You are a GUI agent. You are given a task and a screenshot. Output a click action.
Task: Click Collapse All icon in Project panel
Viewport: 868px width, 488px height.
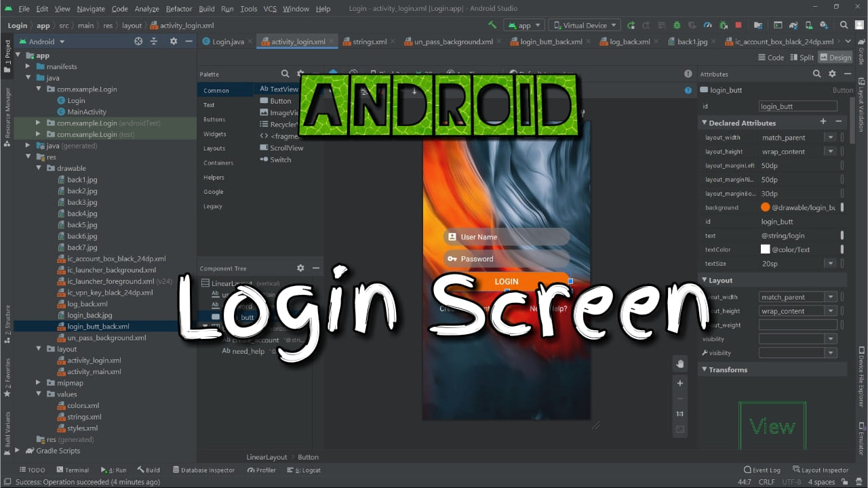coord(154,41)
